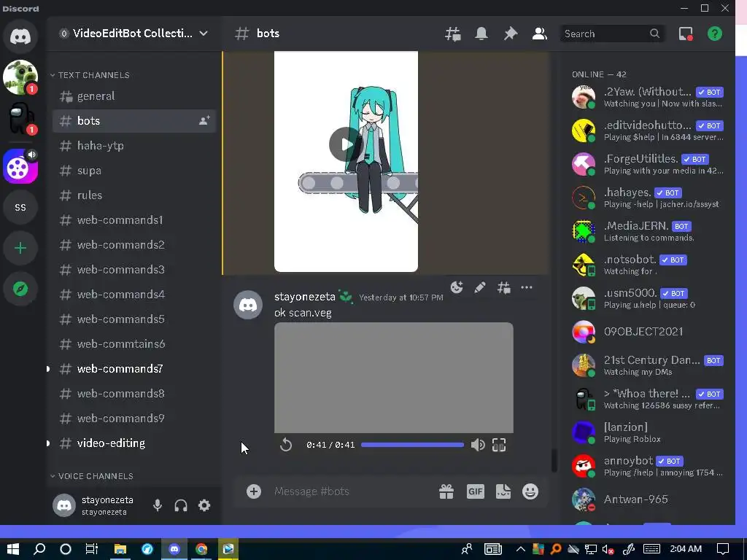
Task: Open Antwan-965 member entry
Action: point(648,499)
